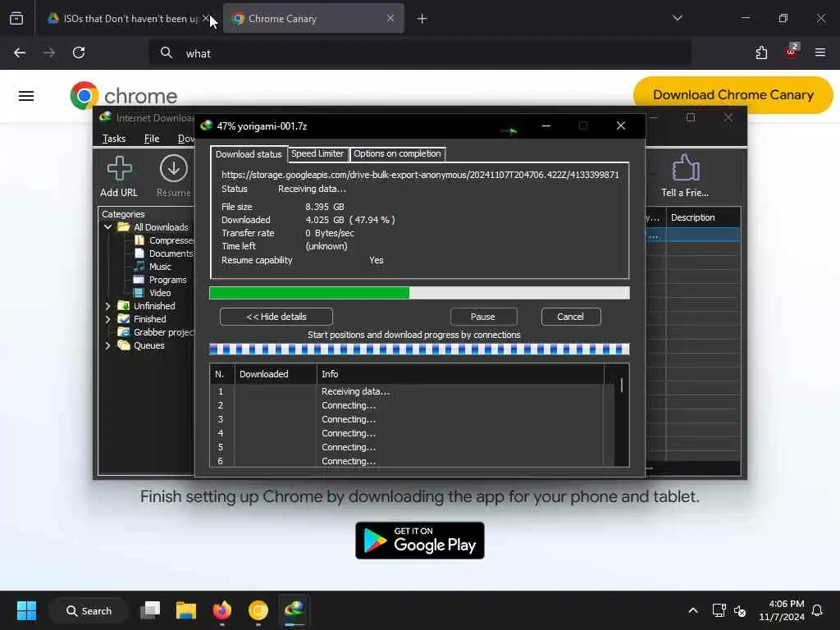Screen dimensions: 840x630
Task: Open the Windows Start button
Action: [26, 610]
